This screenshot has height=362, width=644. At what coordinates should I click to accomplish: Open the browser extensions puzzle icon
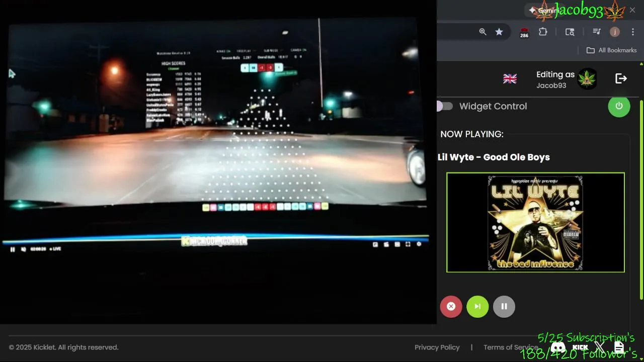click(543, 32)
